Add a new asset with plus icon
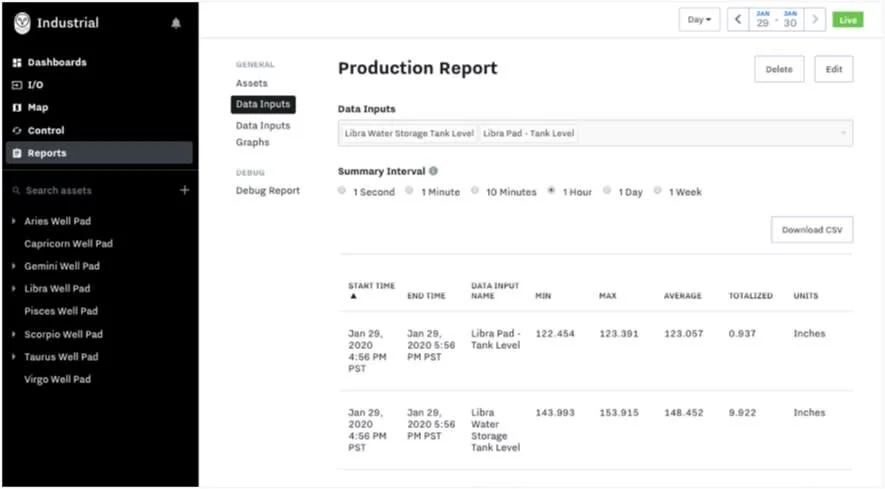This screenshot has width=885, height=489. point(185,190)
